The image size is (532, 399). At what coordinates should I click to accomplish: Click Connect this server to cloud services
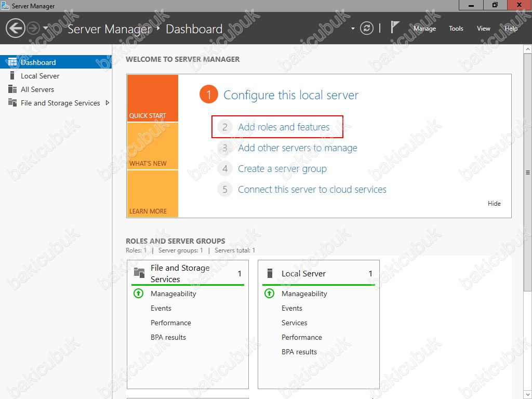312,189
